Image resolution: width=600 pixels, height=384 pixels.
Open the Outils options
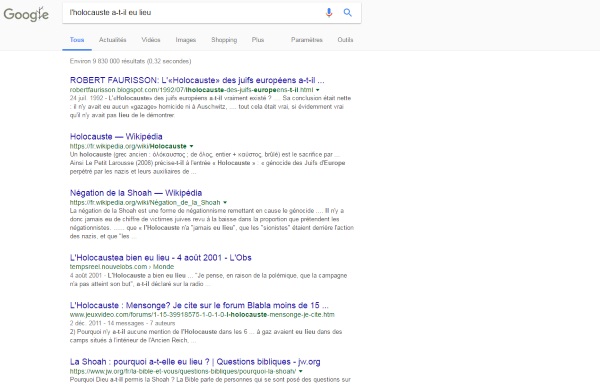345,40
